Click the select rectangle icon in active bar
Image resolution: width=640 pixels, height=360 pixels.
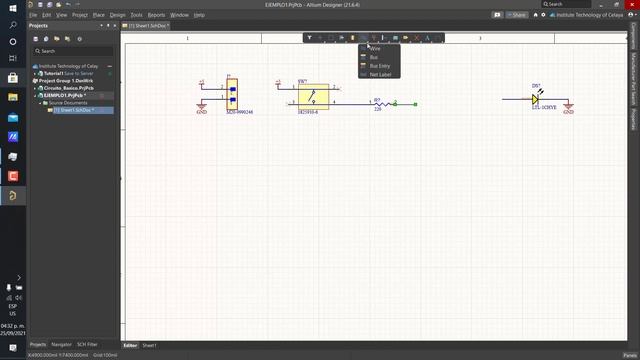coord(331,38)
